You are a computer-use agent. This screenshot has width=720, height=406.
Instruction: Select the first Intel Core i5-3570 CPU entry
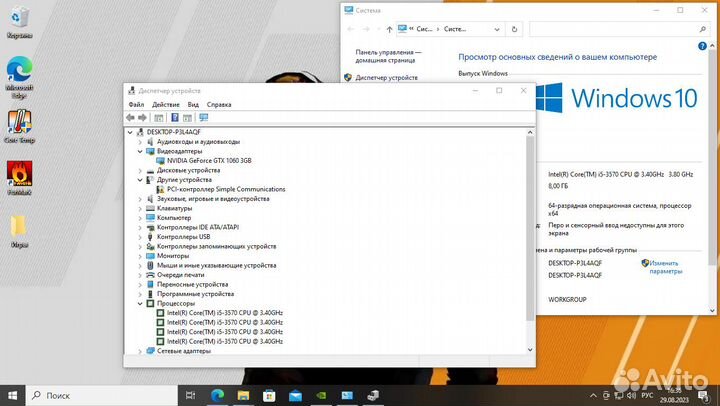click(x=225, y=313)
